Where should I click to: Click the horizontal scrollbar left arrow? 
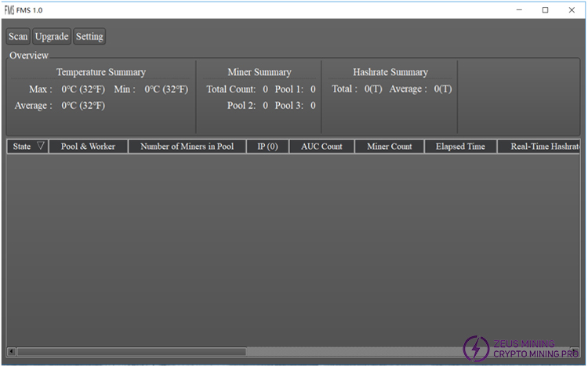(11, 351)
